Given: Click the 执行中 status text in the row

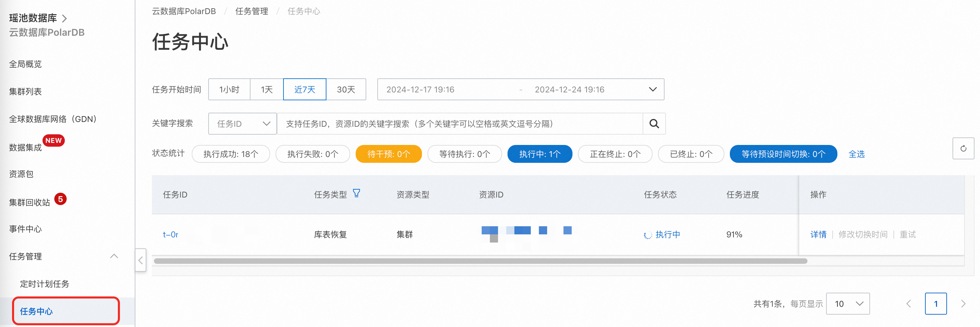Looking at the screenshot, I should (x=668, y=234).
